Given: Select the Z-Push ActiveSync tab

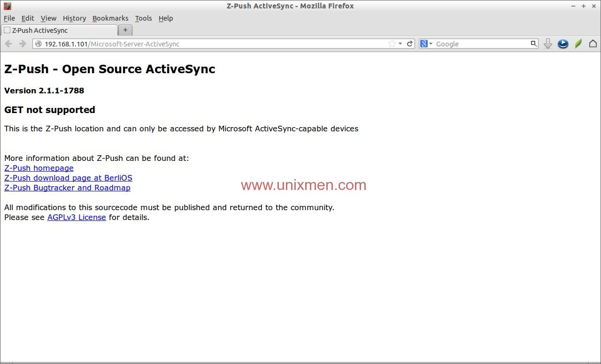Looking at the screenshot, I should click(59, 30).
